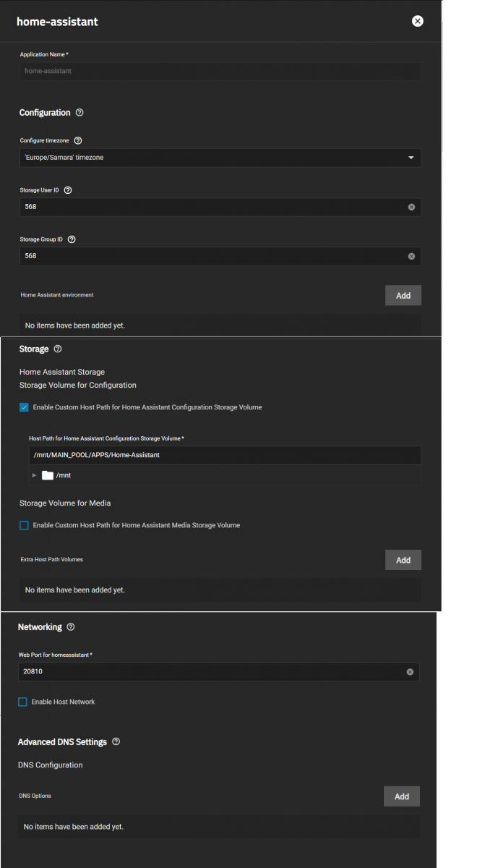Select the /mnt tree item label
Viewport: 485px width, 868px height.
tap(64, 476)
